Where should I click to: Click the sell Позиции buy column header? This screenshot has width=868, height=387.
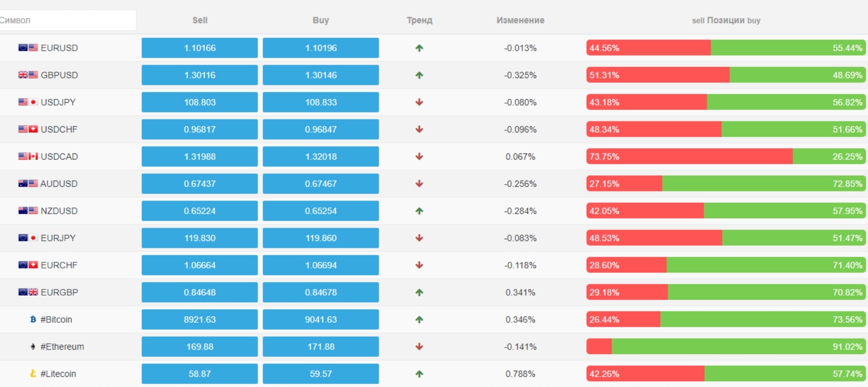[726, 20]
